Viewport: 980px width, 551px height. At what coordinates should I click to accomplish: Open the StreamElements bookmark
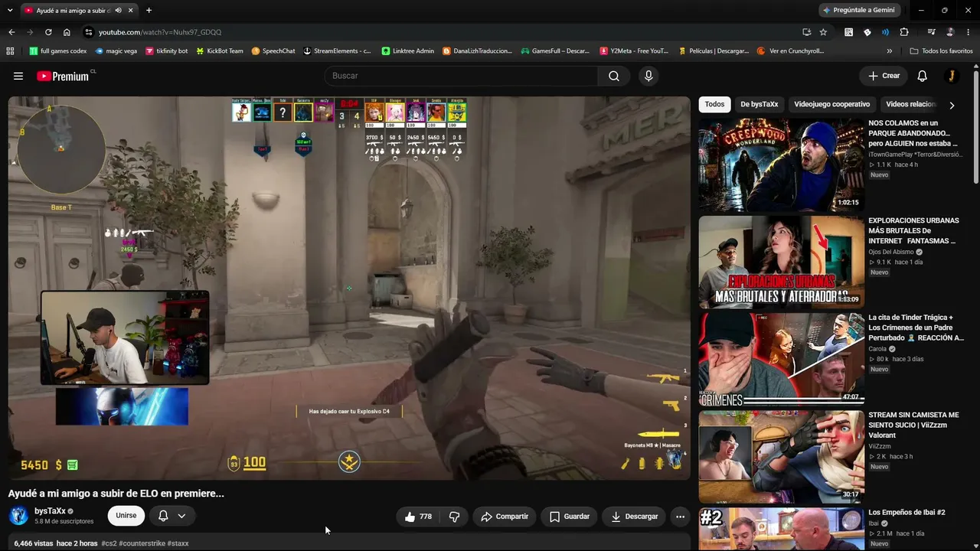click(x=337, y=51)
